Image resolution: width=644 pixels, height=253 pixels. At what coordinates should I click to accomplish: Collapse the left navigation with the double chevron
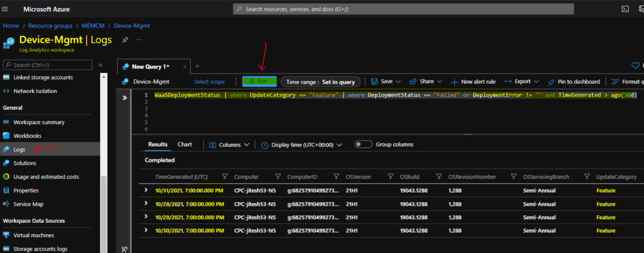point(101,65)
